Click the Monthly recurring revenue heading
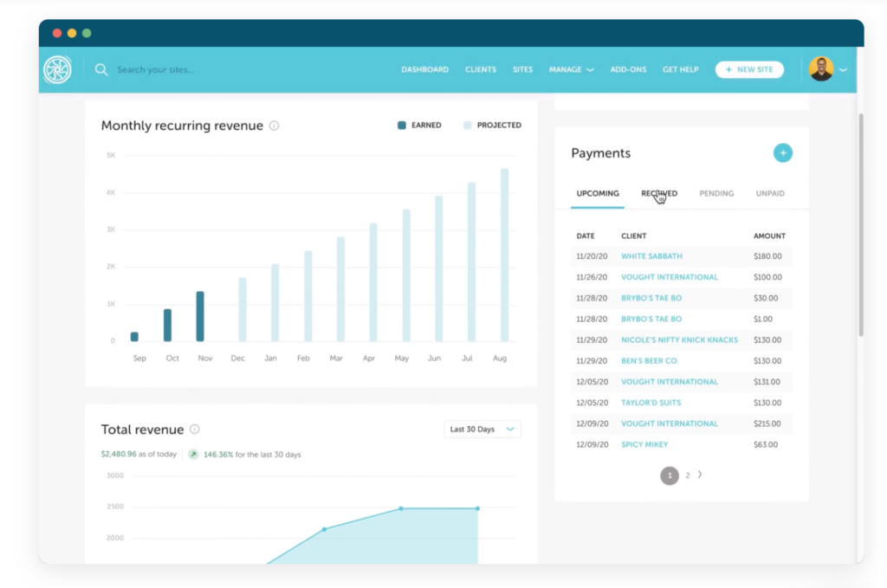Viewport: 887px width, 588px height. tap(182, 126)
